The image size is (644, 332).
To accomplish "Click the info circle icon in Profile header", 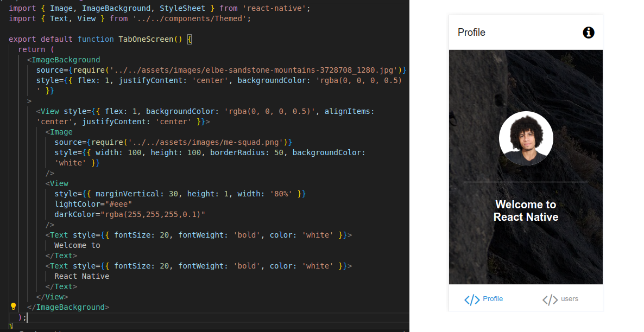I will pos(588,33).
